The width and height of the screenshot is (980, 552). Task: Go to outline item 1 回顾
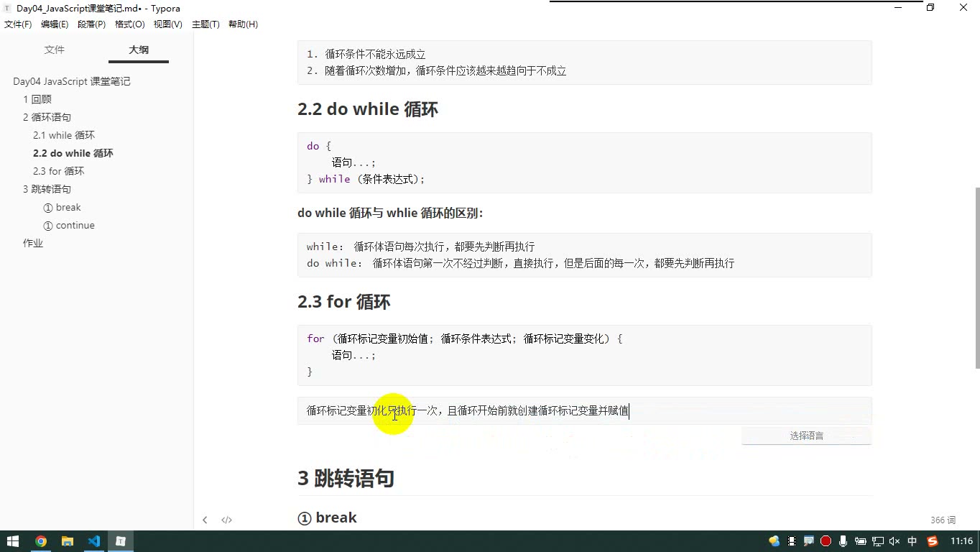coord(37,99)
